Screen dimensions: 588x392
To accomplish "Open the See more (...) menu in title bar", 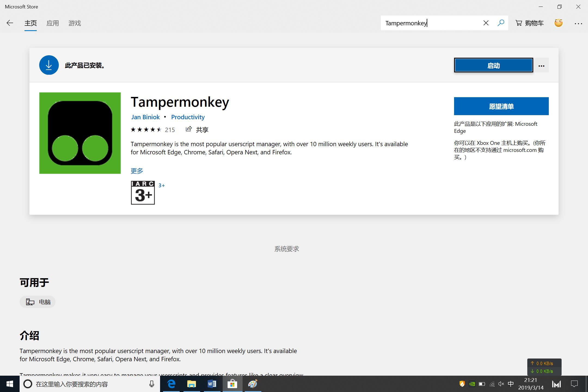I will click(578, 23).
